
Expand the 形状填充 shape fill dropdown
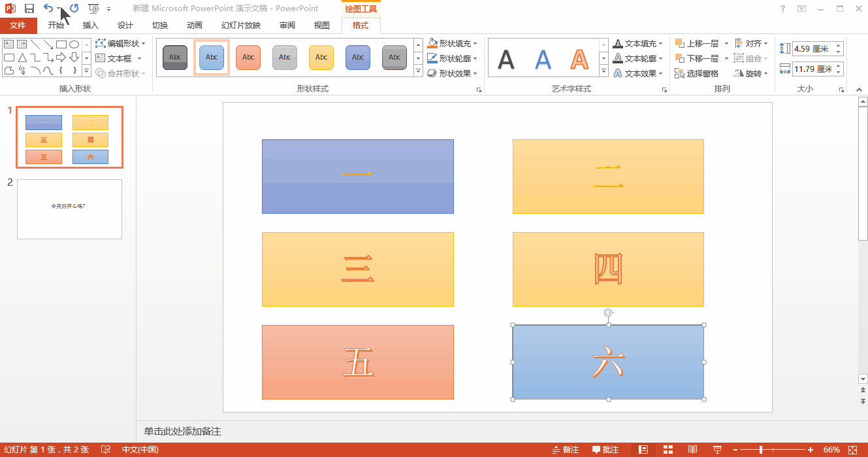[475, 43]
